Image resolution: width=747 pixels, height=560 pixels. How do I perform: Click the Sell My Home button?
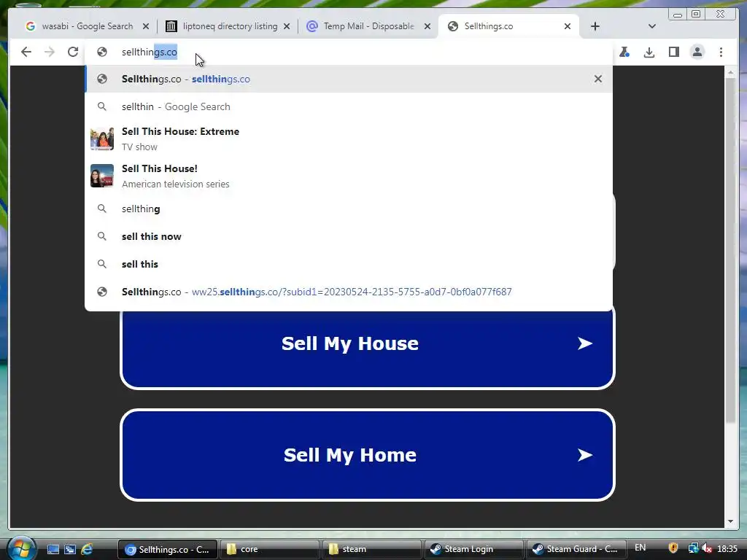click(368, 455)
